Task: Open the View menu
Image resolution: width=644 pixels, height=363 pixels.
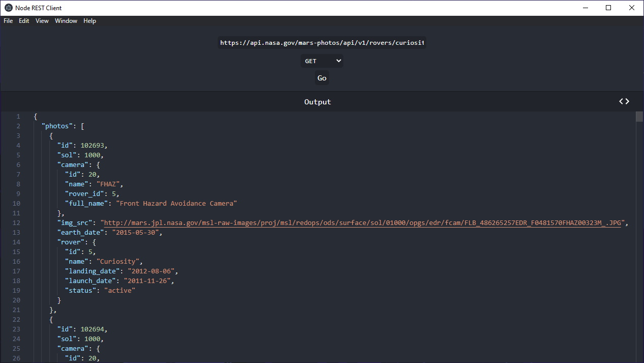Action: tap(42, 21)
